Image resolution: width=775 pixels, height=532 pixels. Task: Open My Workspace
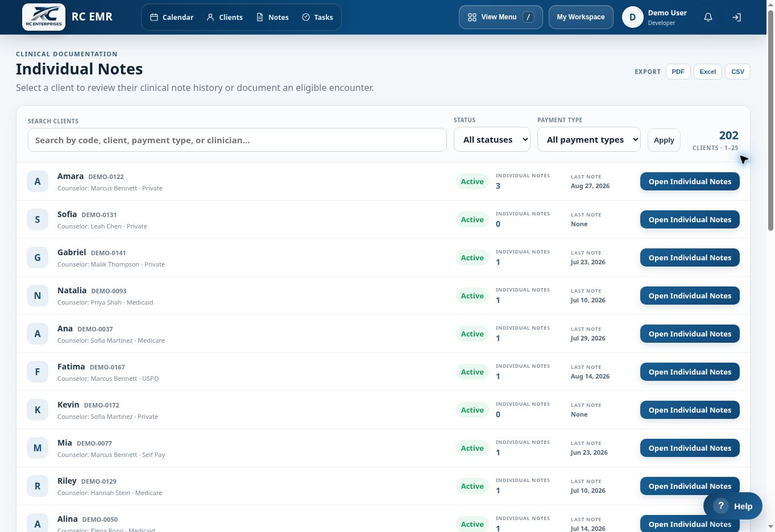point(581,17)
